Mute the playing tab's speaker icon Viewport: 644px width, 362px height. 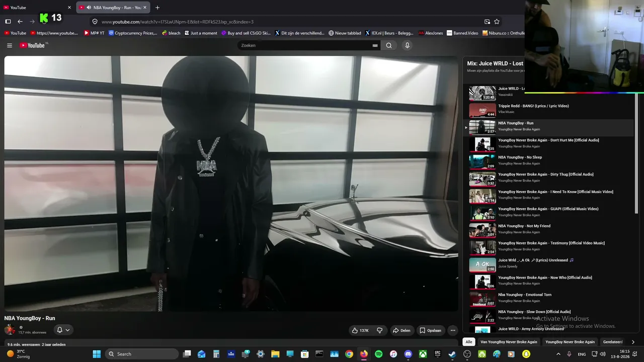(x=89, y=8)
